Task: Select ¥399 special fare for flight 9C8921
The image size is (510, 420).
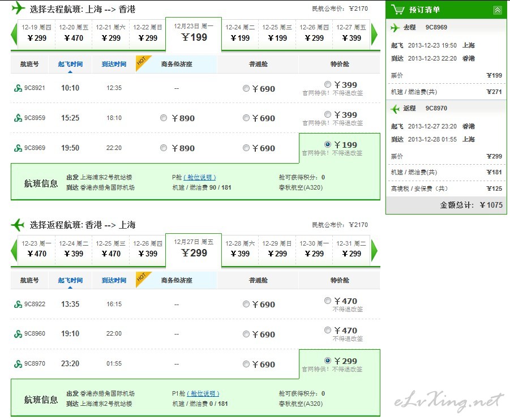Action: pyautogui.click(x=328, y=84)
